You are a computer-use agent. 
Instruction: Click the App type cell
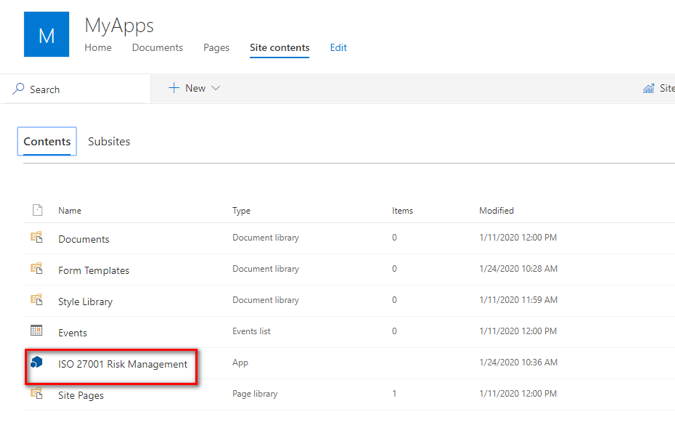coord(240,363)
